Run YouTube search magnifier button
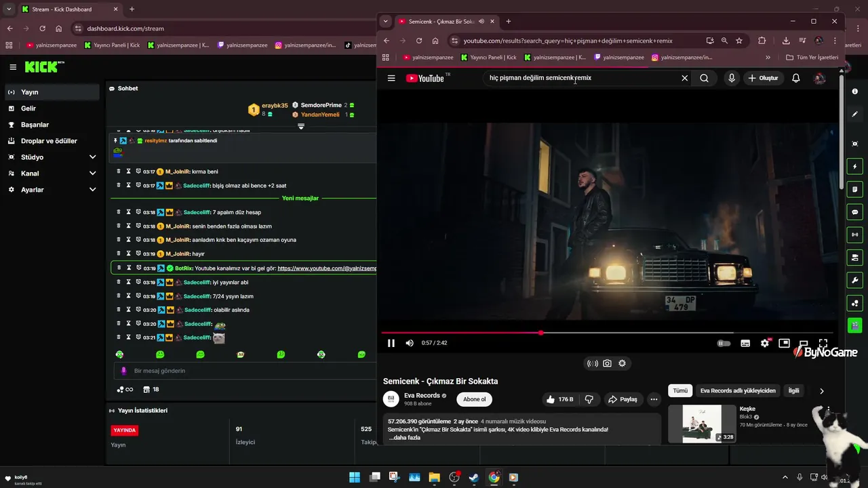The height and width of the screenshot is (488, 868). tap(704, 78)
